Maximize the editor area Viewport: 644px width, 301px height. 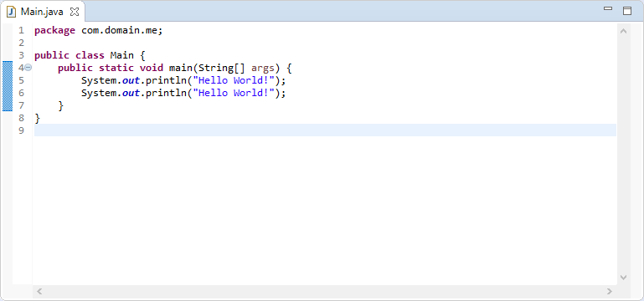click(x=627, y=11)
